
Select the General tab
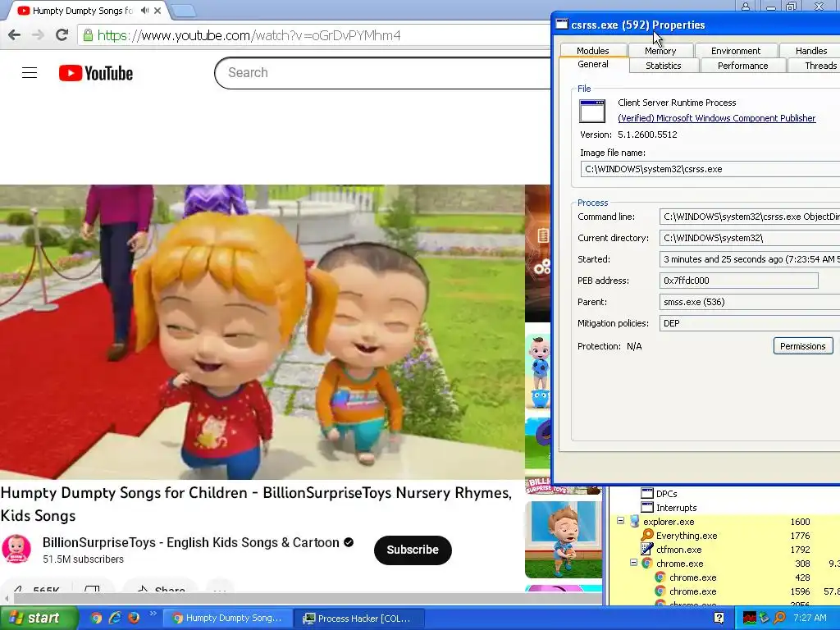point(593,64)
